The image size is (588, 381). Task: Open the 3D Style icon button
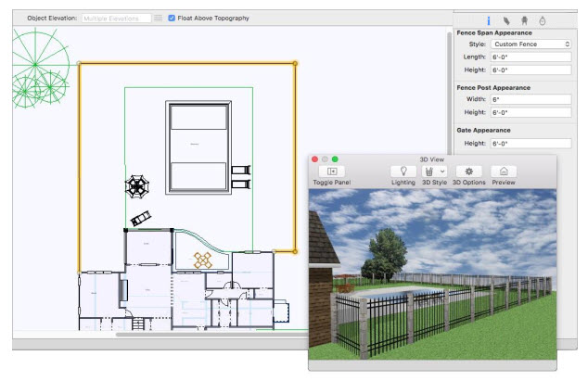pos(429,171)
